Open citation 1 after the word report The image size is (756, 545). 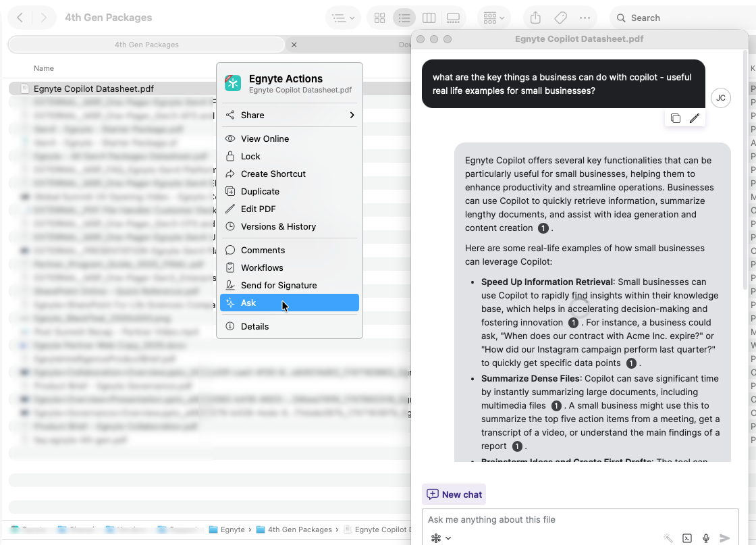[x=517, y=446]
